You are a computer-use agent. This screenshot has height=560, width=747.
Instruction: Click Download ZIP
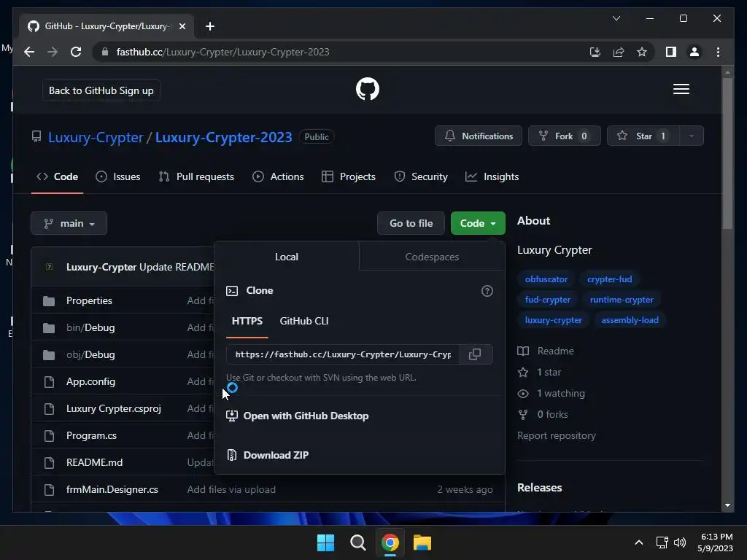point(268,455)
